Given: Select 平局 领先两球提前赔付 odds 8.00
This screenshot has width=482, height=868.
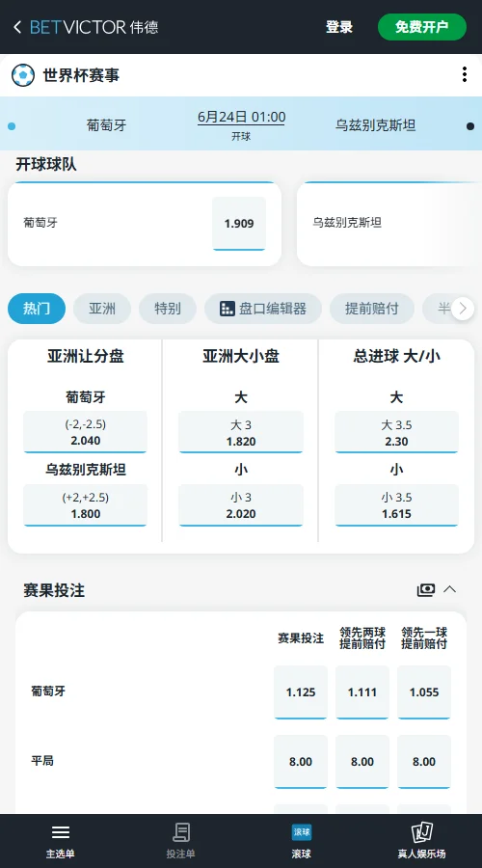Looking at the screenshot, I should pos(362,762).
